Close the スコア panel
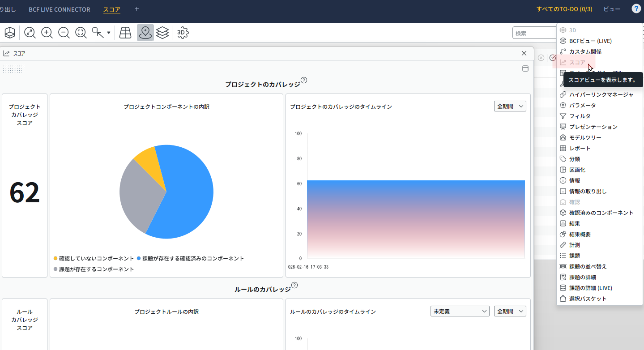 click(524, 53)
